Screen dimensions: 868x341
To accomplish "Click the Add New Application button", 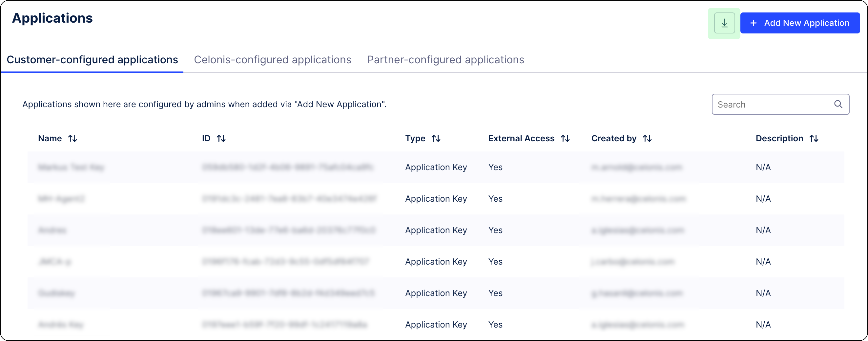I will [x=800, y=23].
